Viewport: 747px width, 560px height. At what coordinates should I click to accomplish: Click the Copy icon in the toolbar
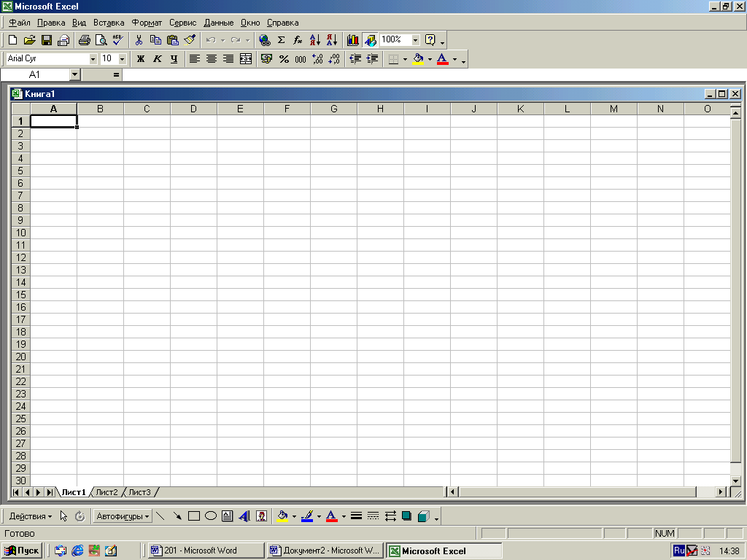155,40
